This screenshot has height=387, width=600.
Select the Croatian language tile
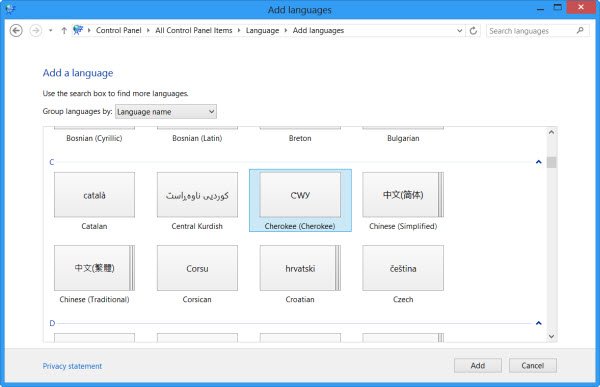point(300,274)
